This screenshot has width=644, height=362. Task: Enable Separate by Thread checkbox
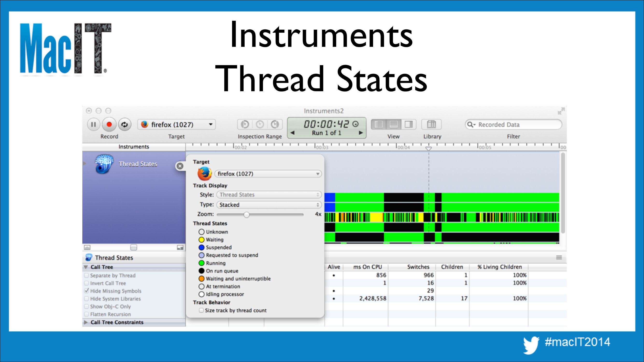86,275
